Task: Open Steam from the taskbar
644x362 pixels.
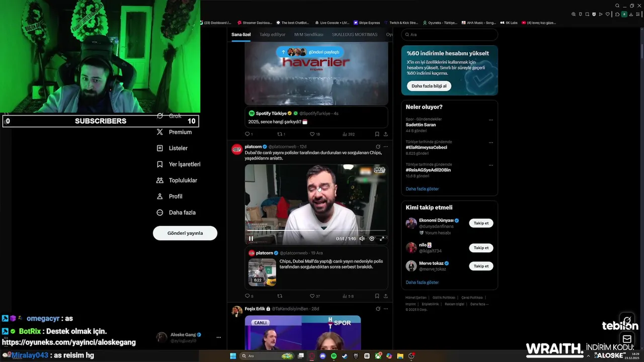Action: (345, 356)
